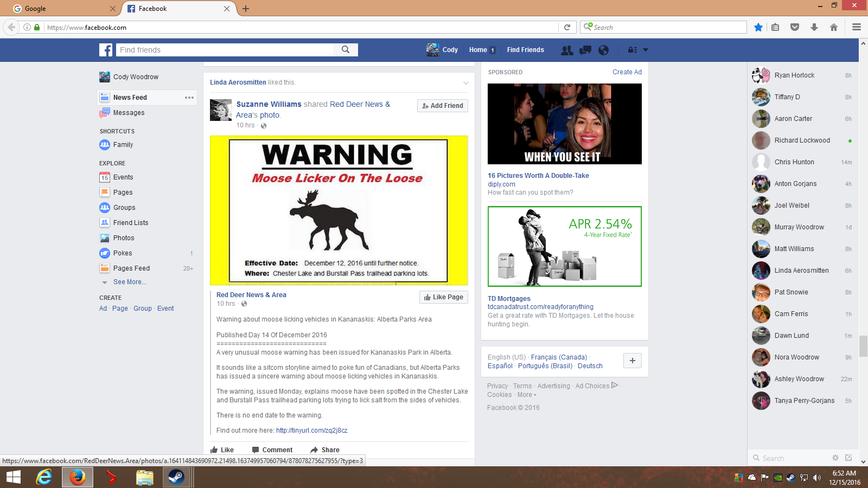Open a new browser tab
Viewport: 868px width, 488px height.
[246, 9]
